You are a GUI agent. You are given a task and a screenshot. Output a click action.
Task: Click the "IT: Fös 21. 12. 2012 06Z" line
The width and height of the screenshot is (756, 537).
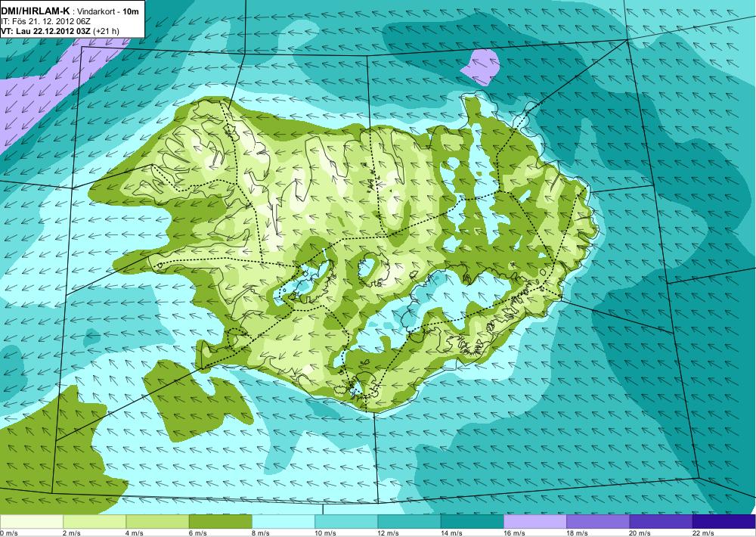point(46,21)
